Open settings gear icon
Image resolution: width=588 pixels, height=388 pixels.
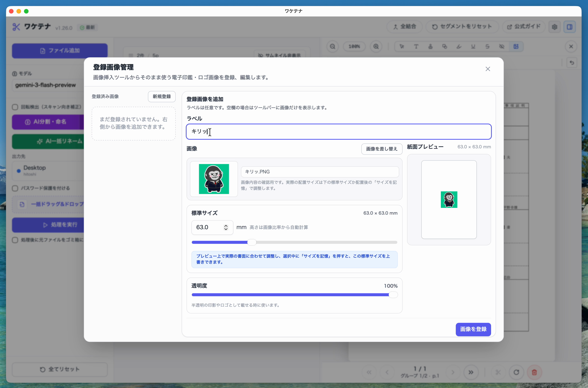coord(554,27)
